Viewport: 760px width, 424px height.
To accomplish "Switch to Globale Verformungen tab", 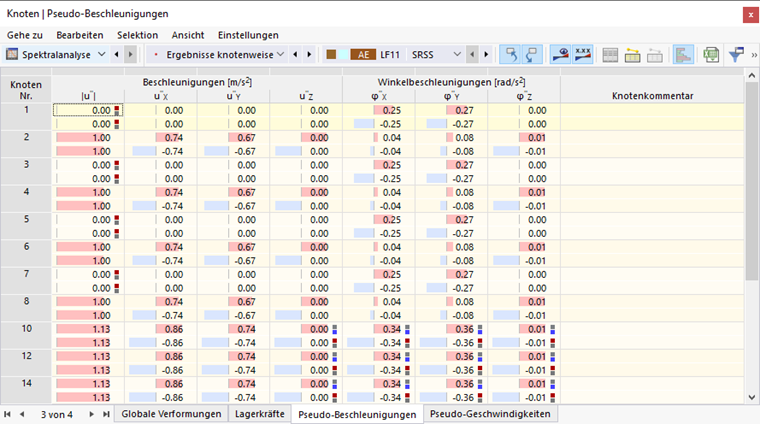I will [171, 414].
